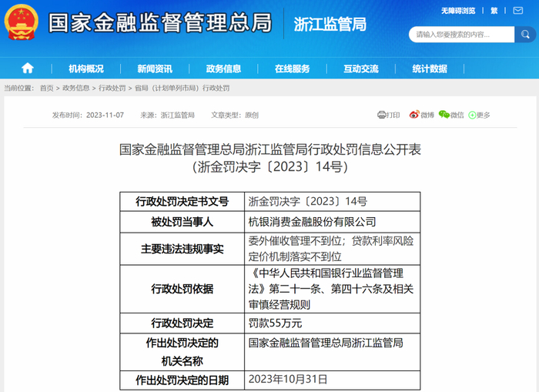Click the search magnifier button
Image resolution: width=539 pixels, height=392 pixels.
point(525,35)
